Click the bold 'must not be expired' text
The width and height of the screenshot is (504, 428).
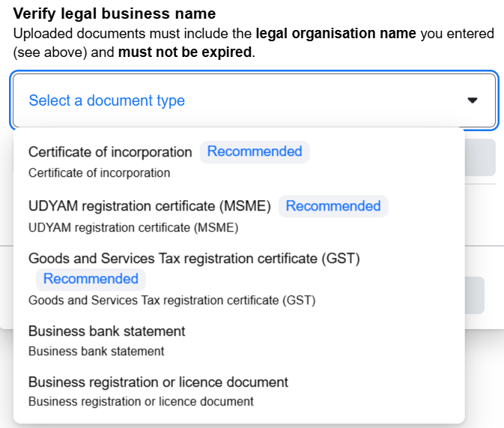point(184,53)
